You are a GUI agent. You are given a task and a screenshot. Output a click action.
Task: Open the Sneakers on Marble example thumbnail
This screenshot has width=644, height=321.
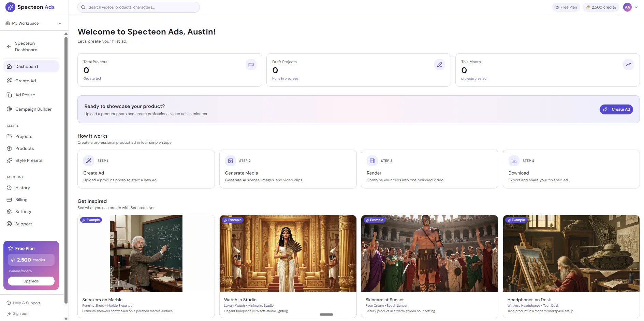(x=146, y=254)
